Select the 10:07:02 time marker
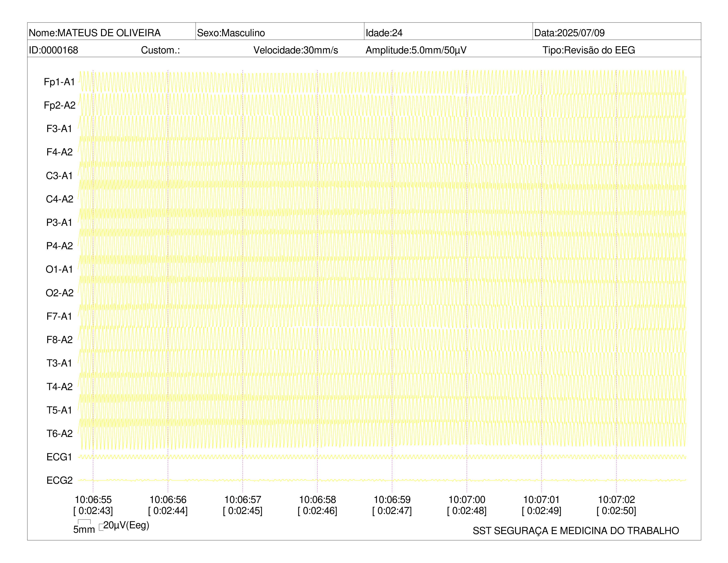Screen dimensions: 728x563 pyautogui.click(x=616, y=500)
